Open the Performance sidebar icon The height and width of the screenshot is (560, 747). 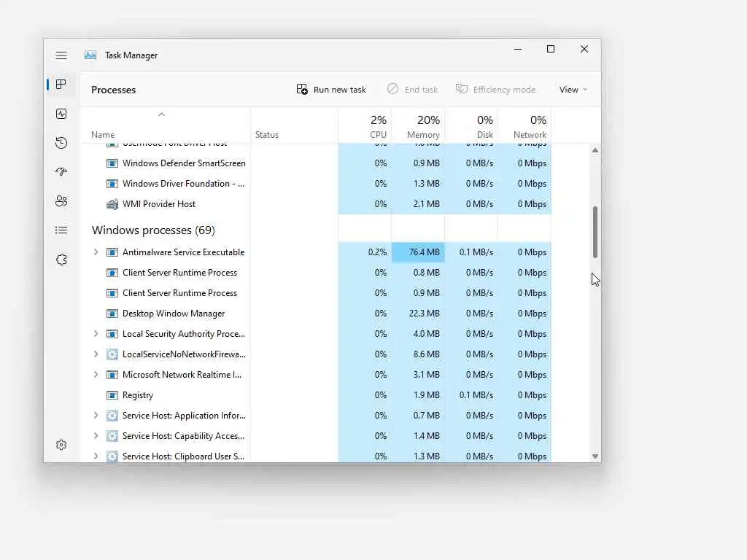coord(61,114)
